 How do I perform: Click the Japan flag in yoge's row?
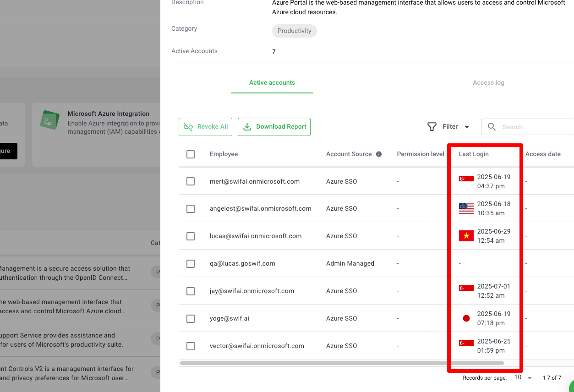466,318
